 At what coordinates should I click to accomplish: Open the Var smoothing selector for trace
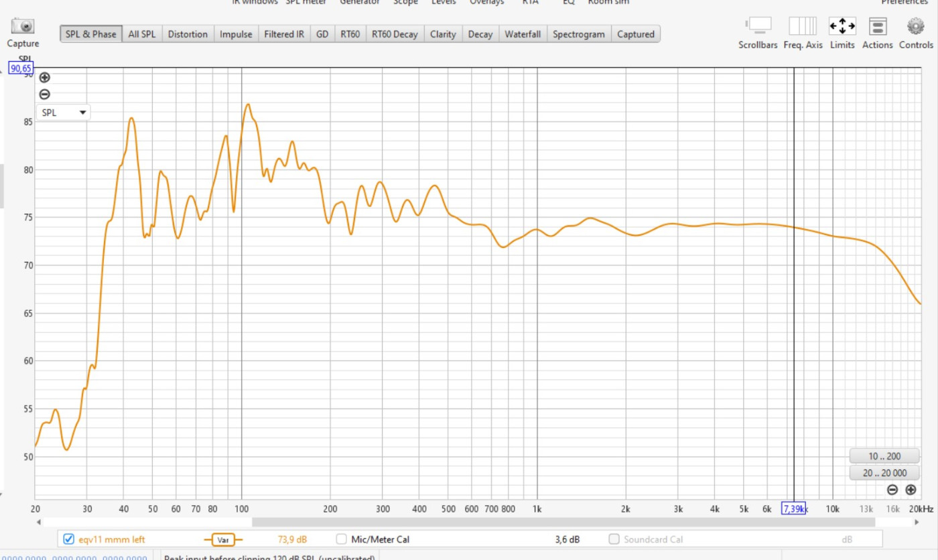coord(223,539)
